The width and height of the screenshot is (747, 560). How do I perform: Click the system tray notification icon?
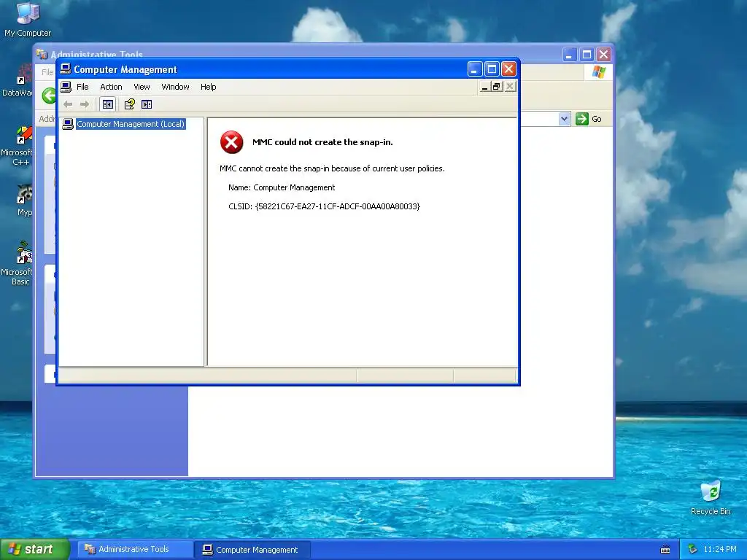pyautogui.click(x=692, y=550)
